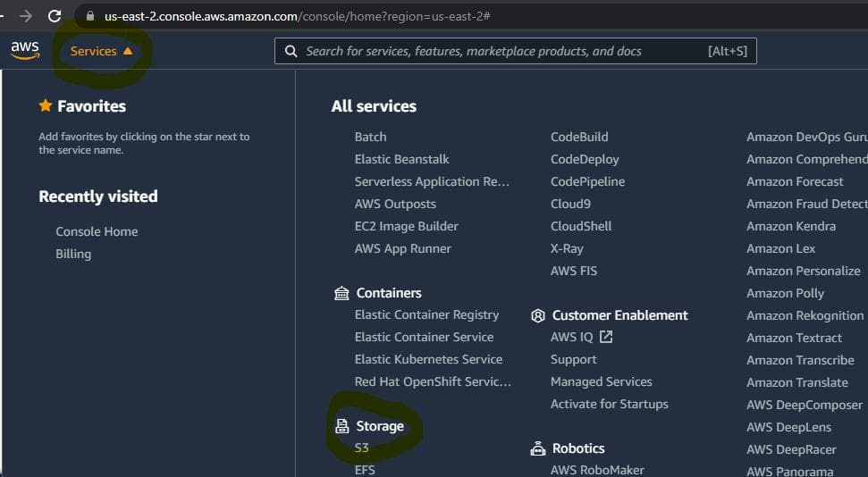
Task: Open EC2 Image Builder
Action: point(407,226)
